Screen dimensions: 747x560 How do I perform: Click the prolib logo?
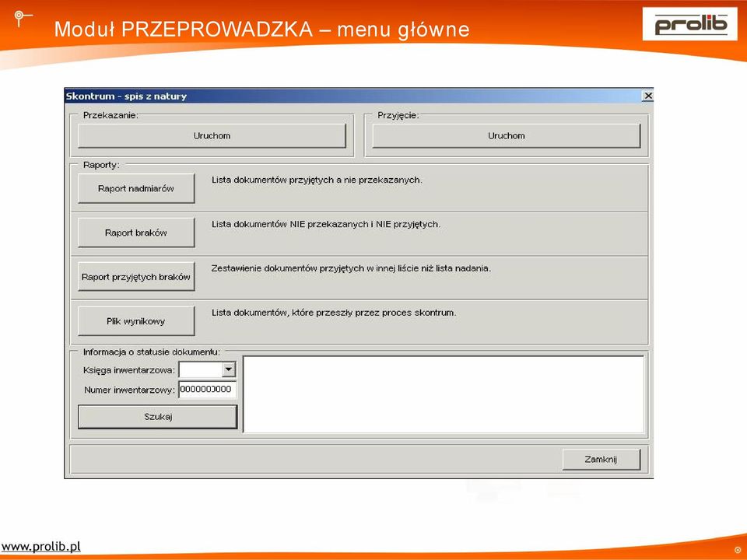[x=690, y=24]
